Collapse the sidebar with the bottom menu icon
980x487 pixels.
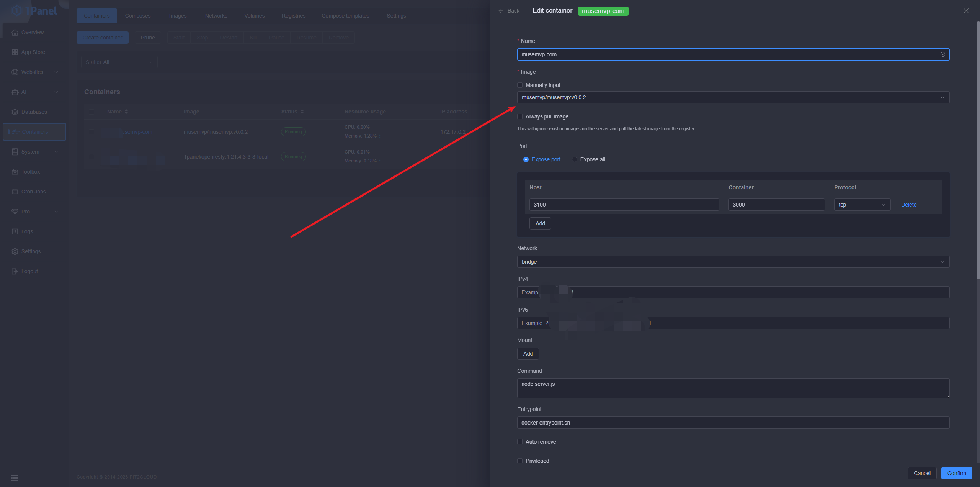pos(15,478)
